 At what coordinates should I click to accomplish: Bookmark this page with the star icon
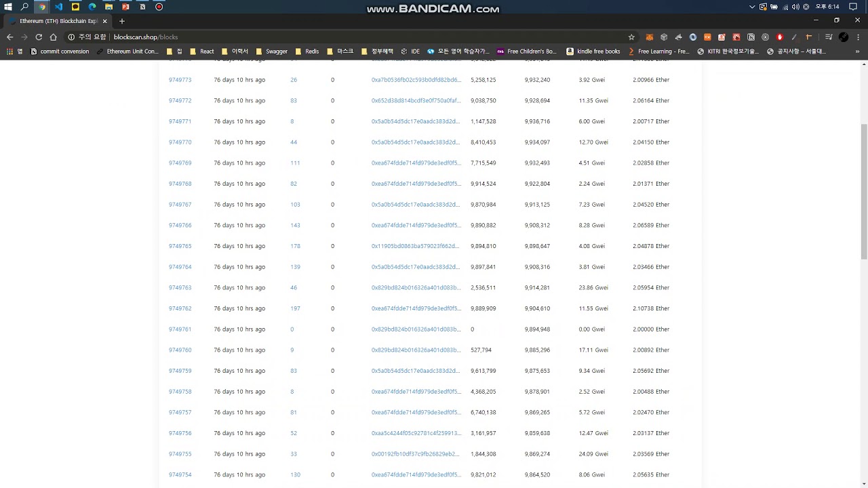(x=631, y=37)
